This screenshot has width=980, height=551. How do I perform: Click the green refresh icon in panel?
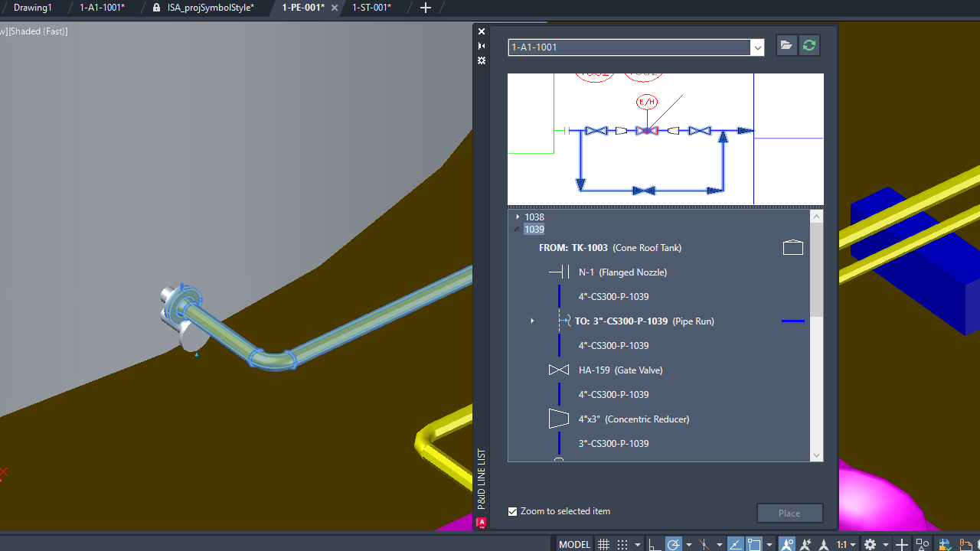[809, 46]
